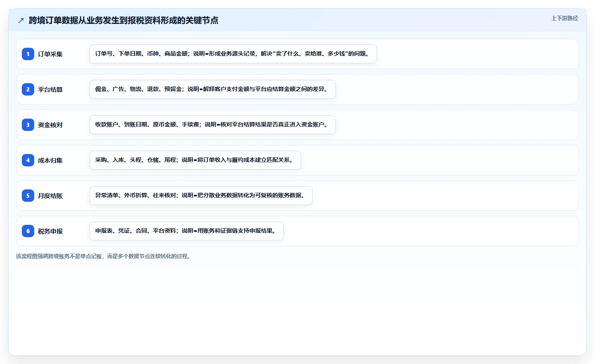Viewport: 595px width, 364px height.
Task: Click the description box starting 订单号、下单日期
Action: coord(233,54)
